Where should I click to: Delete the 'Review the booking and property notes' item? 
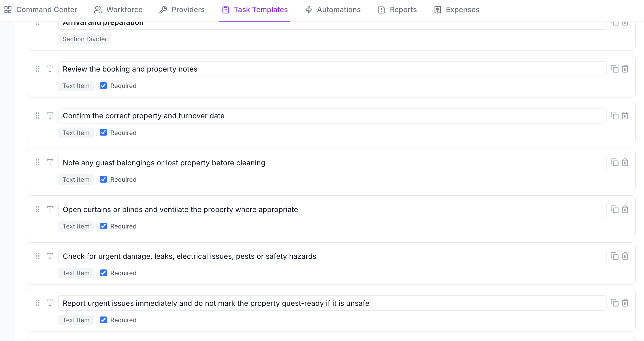coord(625,69)
